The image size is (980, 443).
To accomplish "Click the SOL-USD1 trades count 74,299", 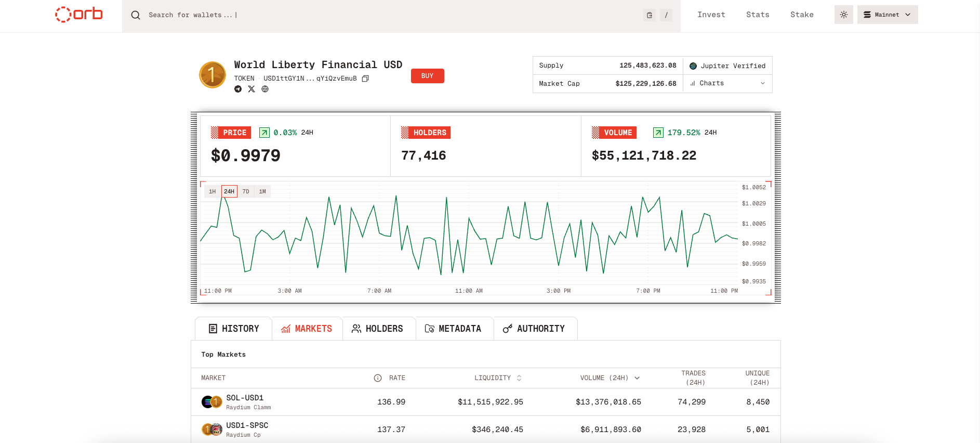I will (x=692, y=402).
